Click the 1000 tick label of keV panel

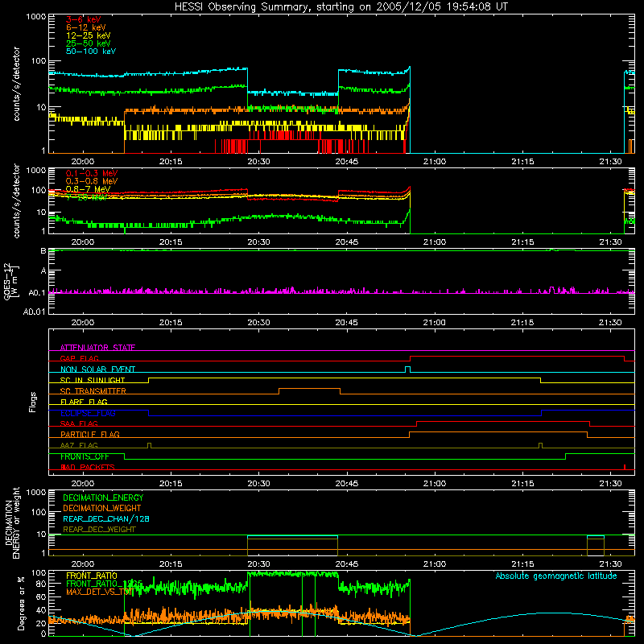coord(36,17)
